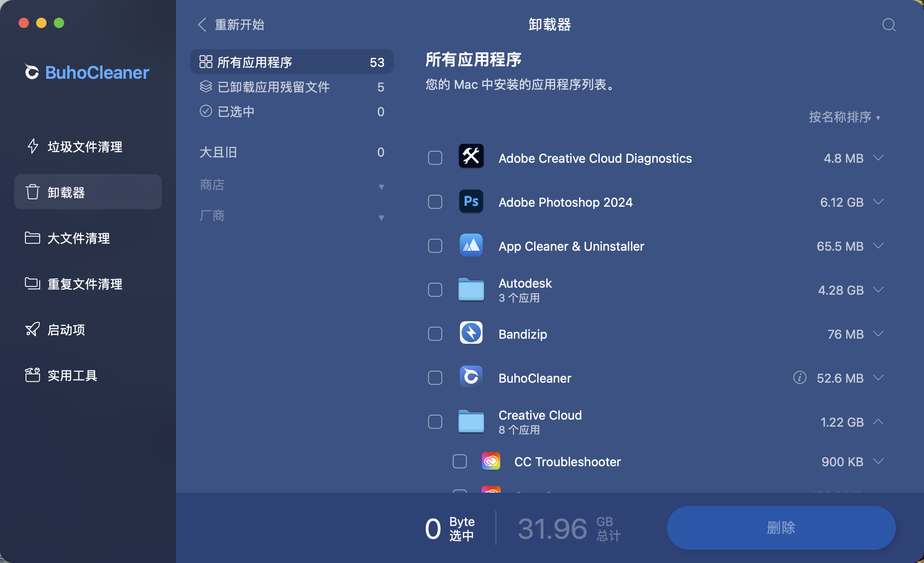Image resolution: width=924 pixels, height=563 pixels.
Task: Click the duplicate files stacked-folder icon
Action: (33, 284)
